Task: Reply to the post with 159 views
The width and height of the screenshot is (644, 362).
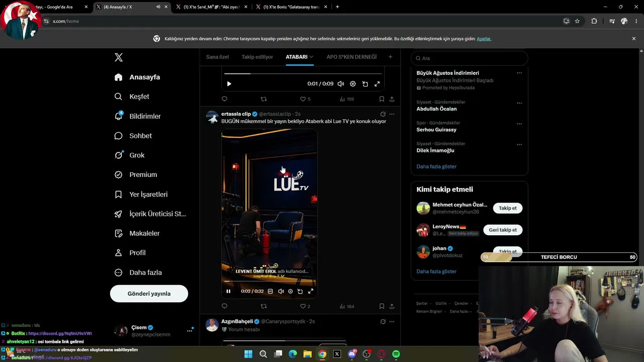Action: click(x=224, y=99)
